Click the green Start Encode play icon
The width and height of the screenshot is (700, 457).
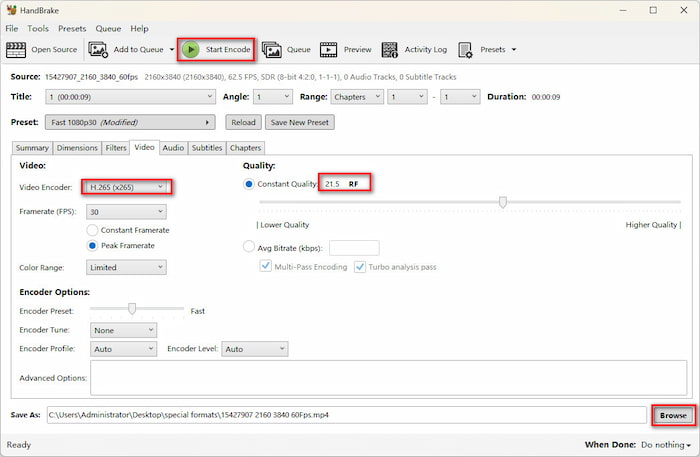click(x=191, y=50)
